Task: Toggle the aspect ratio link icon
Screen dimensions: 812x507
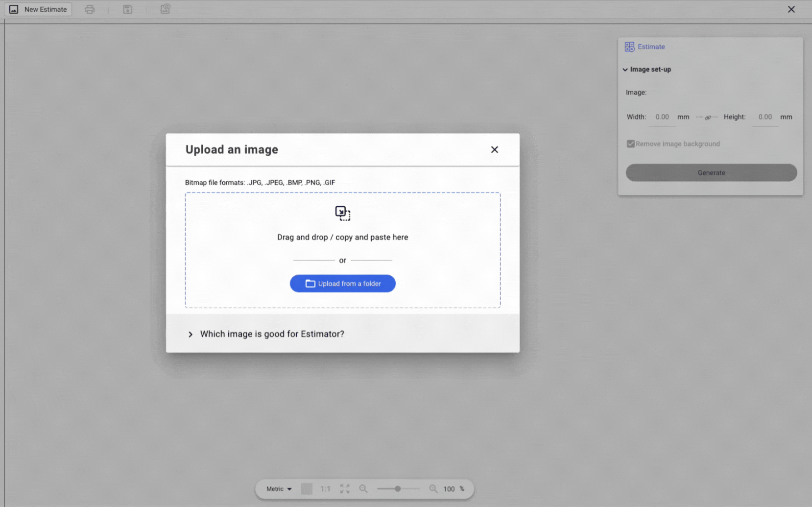Action: coord(708,118)
